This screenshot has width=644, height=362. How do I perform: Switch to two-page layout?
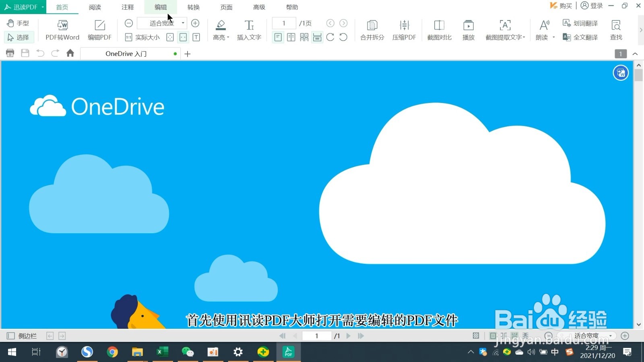coord(291,37)
